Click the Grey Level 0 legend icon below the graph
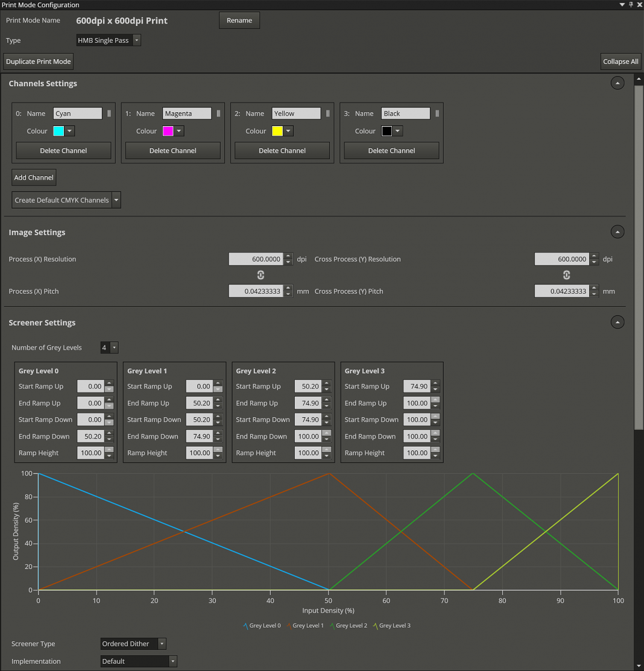Viewport: 644px width, 671px height. pos(247,625)
